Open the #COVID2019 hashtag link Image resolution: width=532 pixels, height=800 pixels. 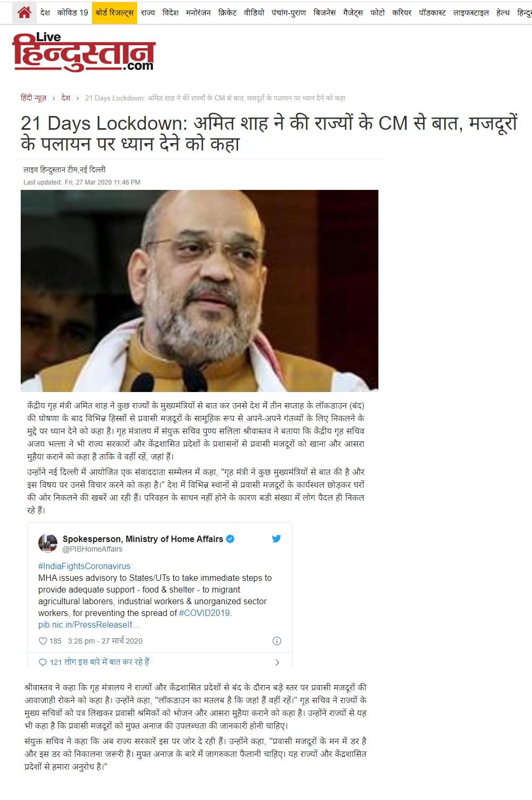coord(204,613)
